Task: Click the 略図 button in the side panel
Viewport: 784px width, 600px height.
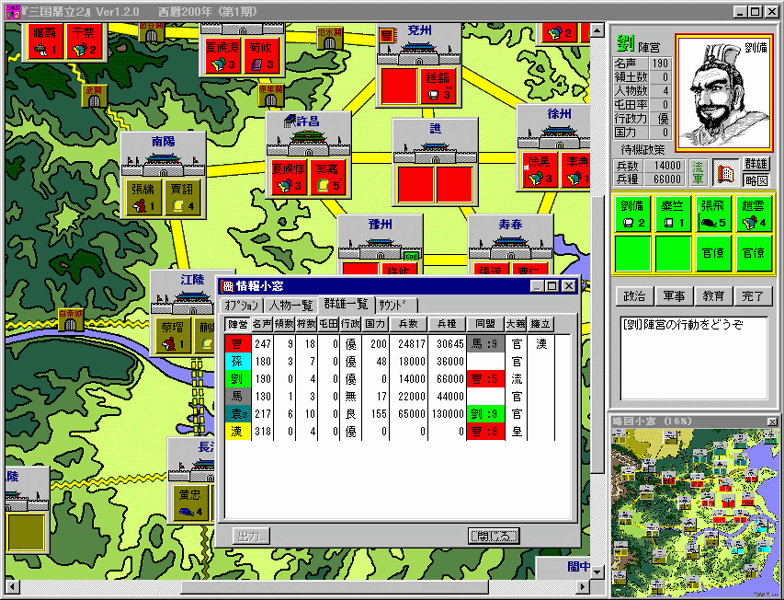Action: pos(756,180)
